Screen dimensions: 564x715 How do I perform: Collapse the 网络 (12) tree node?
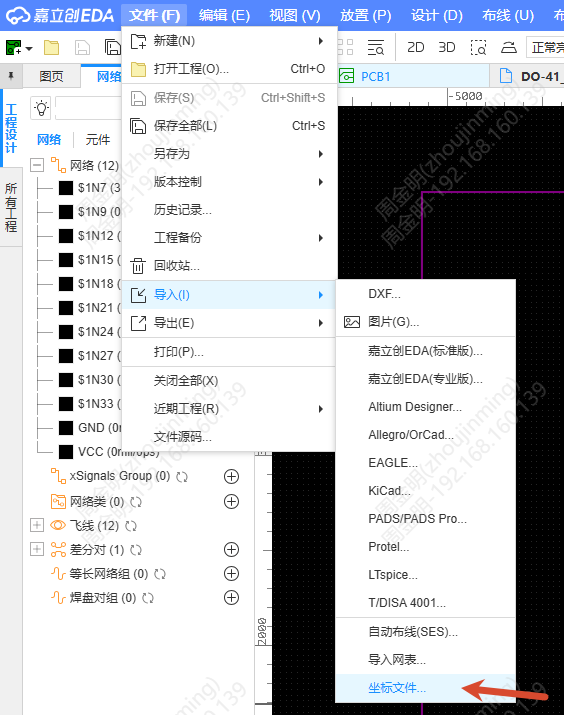[37, 165]
